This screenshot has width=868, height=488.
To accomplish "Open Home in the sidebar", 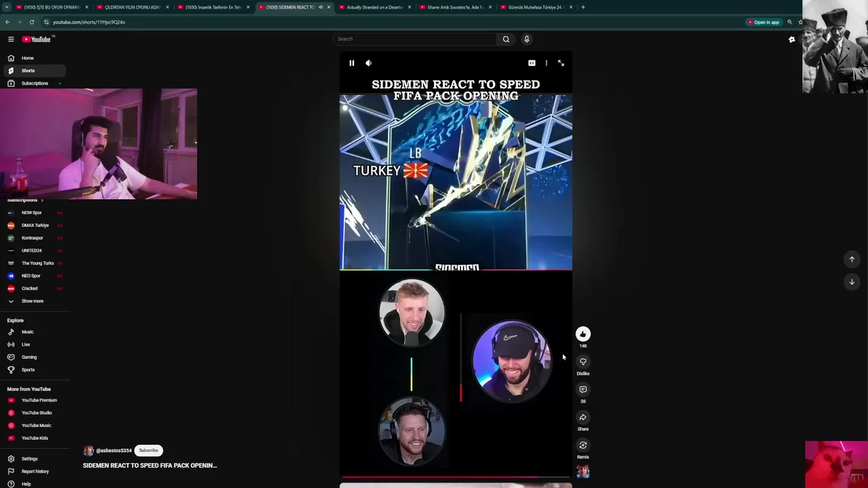I will (34, 58).
